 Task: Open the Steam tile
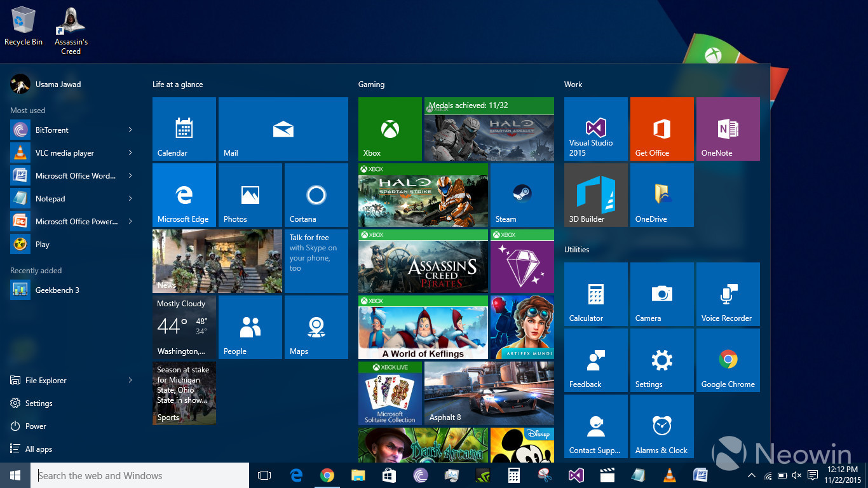pos(522,195)
